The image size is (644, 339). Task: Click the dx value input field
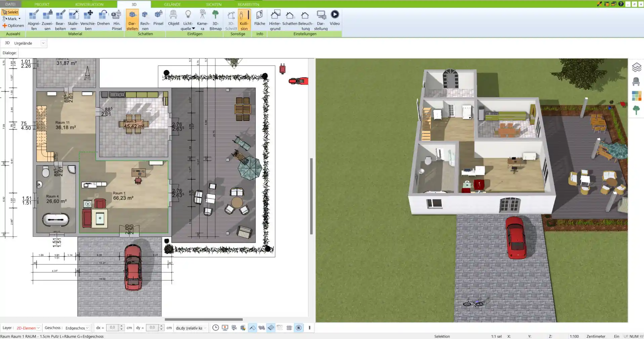[x=113, y=328]
